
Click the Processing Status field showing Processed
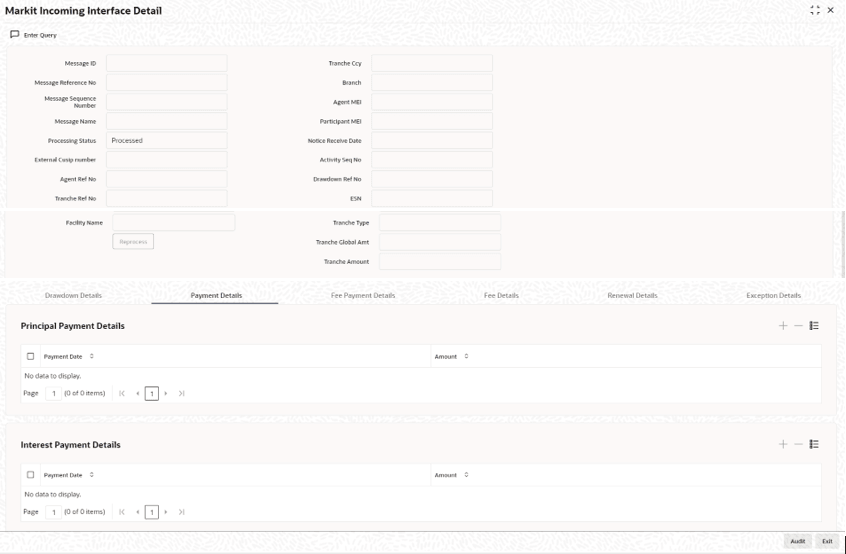point(167,140)
